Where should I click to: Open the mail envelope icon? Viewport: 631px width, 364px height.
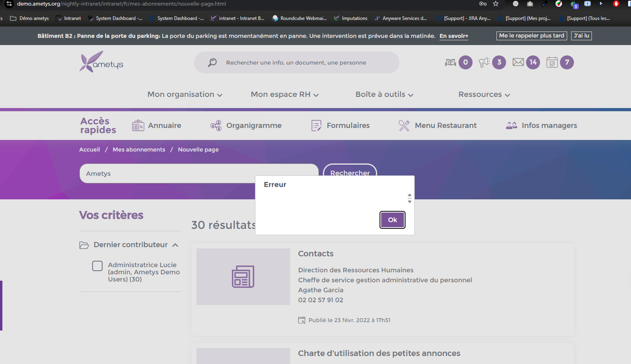[518, 62]
